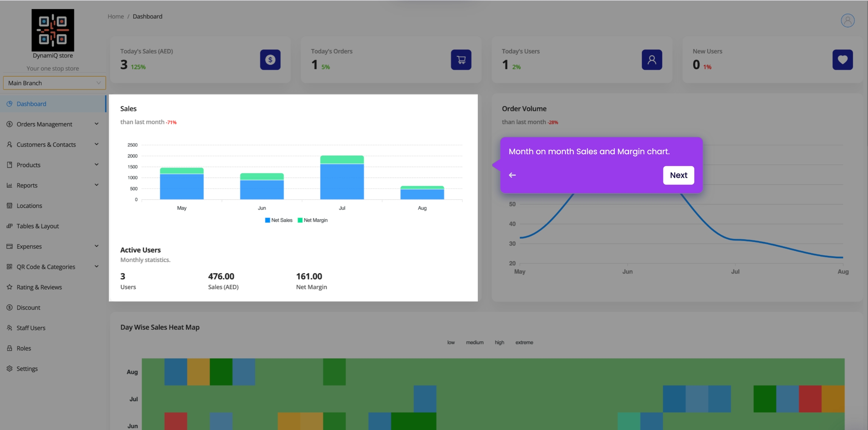The height and width of the screenshot is (430, 868).
Task: Click the shopping cart icon on Today's Orders
Action: pos(461,59)
